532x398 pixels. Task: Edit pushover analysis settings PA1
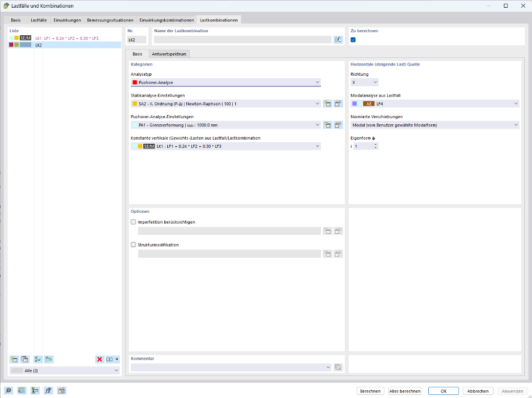[x=338, y=125]
